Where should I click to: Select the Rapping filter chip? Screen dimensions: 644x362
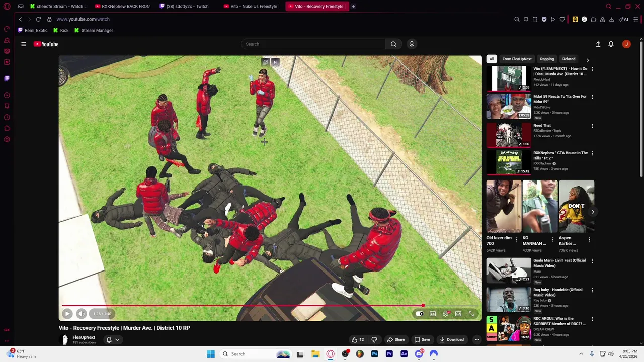tap(547, 59)
